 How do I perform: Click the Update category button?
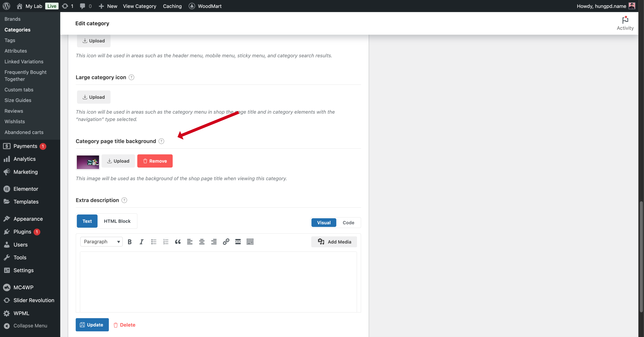click(x=92, y=325)
